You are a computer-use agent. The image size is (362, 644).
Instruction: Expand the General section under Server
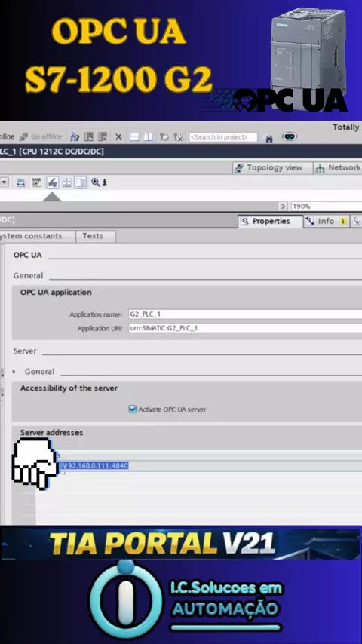[14, 372]
